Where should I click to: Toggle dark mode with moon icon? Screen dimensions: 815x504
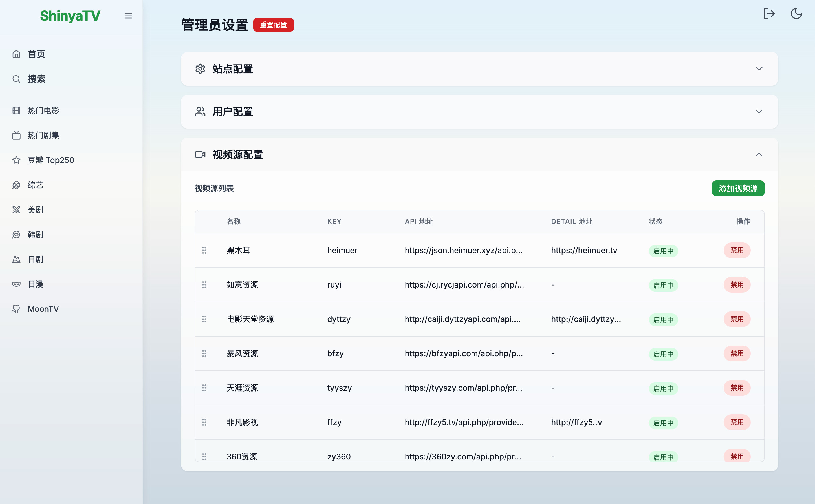(796, 14)
